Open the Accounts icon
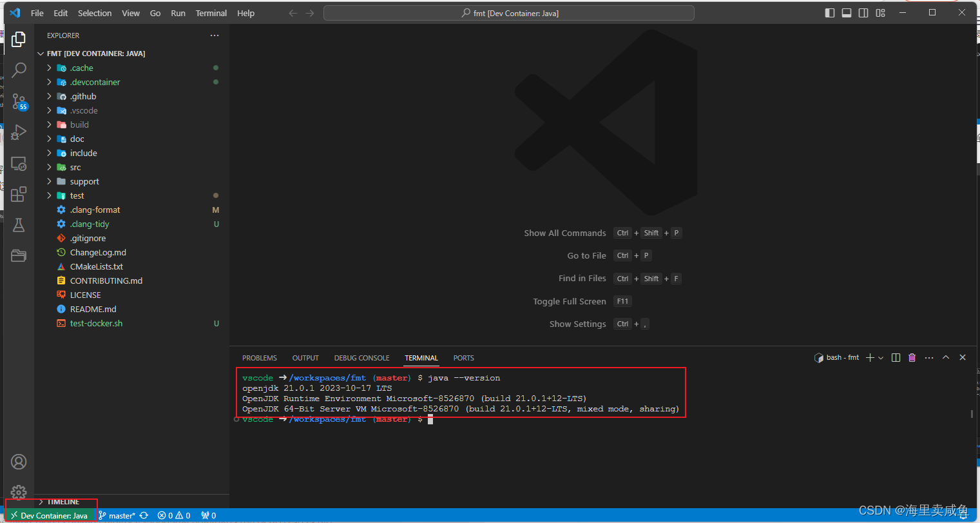The height and width of the screenshot is (523, 980). pos(19,462)
